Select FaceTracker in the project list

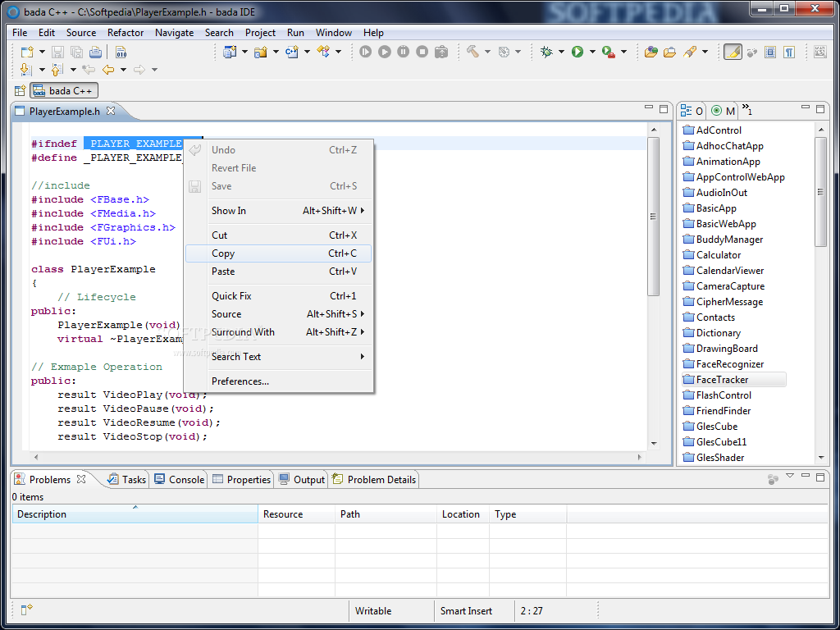coord(733,380)
